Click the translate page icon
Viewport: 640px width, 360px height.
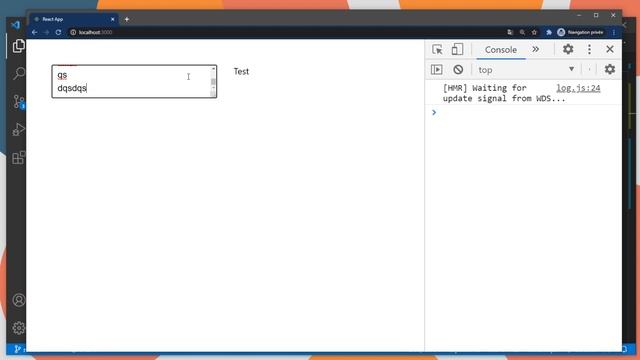click(x=510, y=32)
